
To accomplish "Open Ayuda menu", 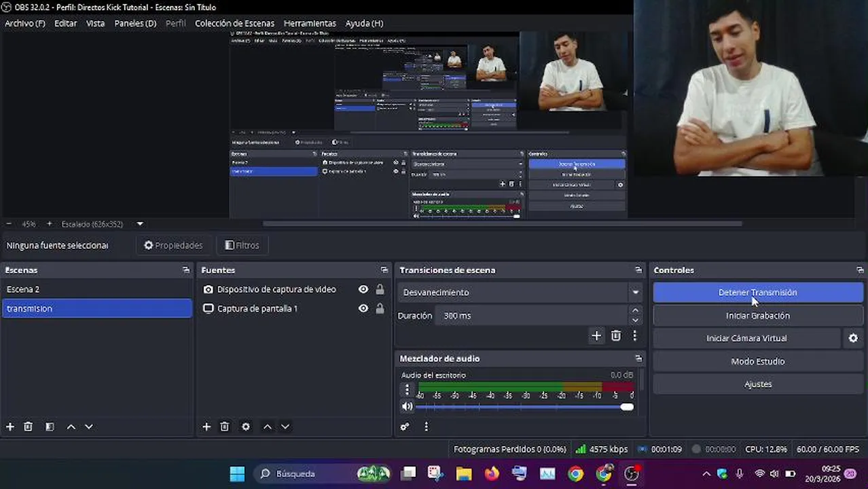I will [364, 23].
